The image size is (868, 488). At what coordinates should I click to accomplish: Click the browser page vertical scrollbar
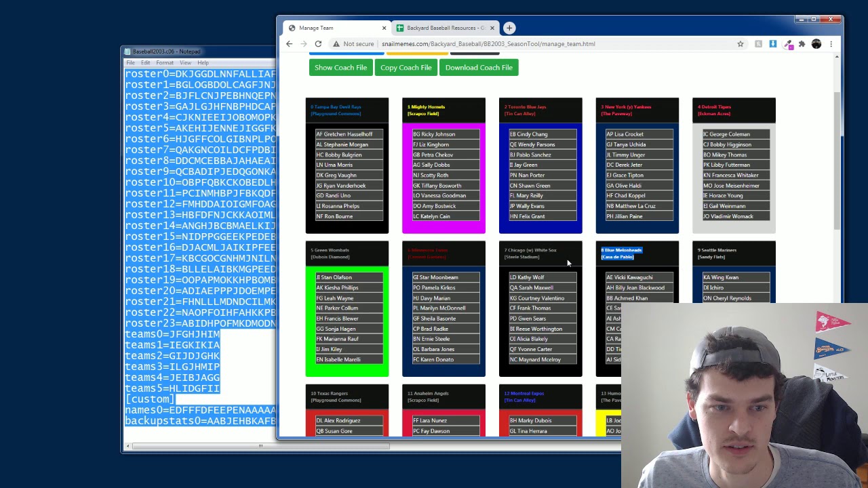pyautogui.click(x=837, y=161)
